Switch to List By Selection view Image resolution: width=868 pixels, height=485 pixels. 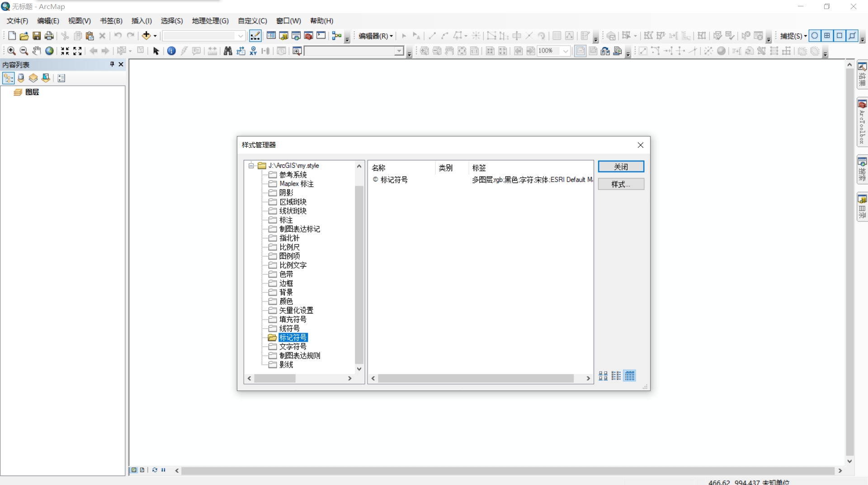46,78
